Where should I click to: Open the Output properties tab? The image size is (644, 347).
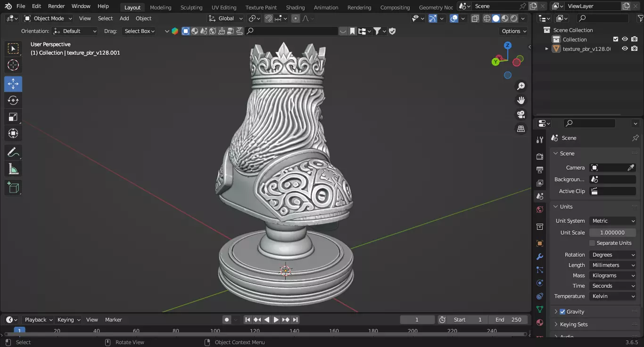[540, 169]
